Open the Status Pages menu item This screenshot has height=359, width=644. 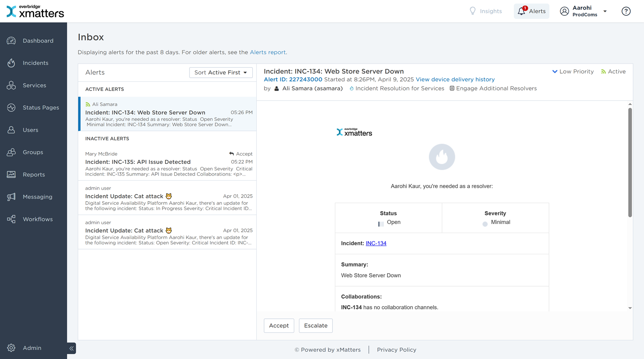(41, 107)
